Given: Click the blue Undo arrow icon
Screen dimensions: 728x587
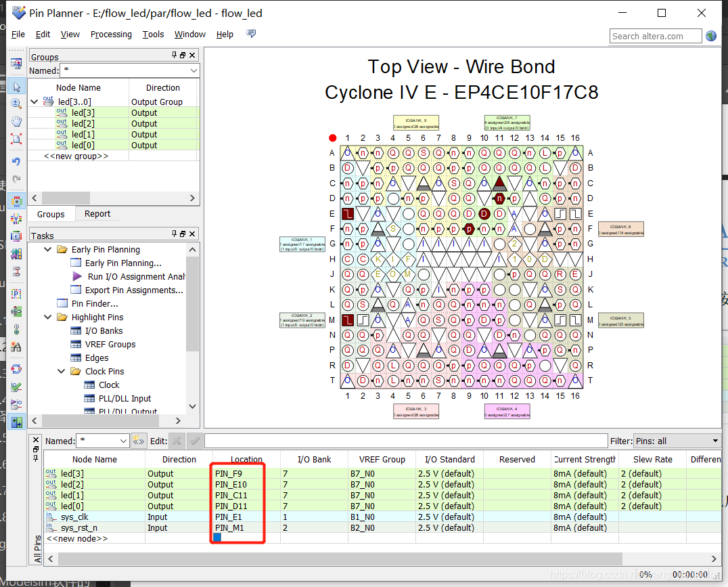Looking at the screenshot, I should tap(16, 161).
